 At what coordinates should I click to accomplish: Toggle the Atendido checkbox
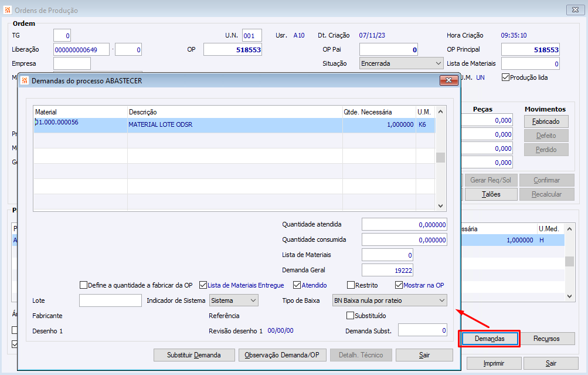(297, 285)
